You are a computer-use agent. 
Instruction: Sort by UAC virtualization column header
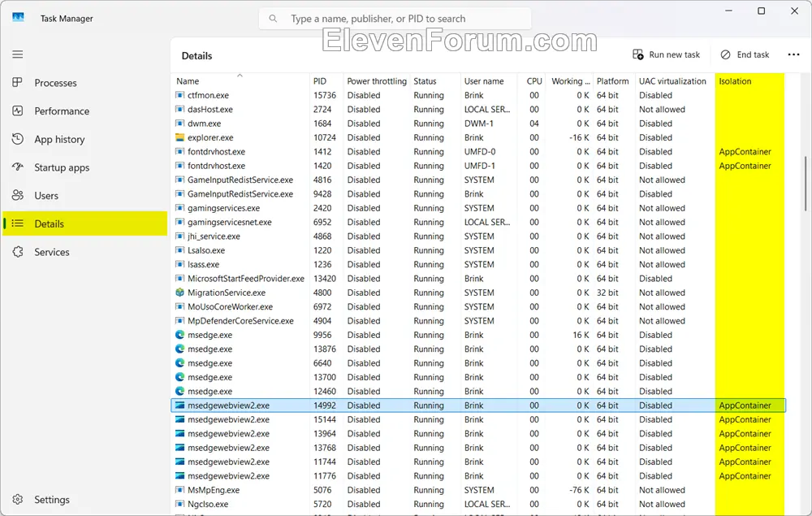pos(674,80)
